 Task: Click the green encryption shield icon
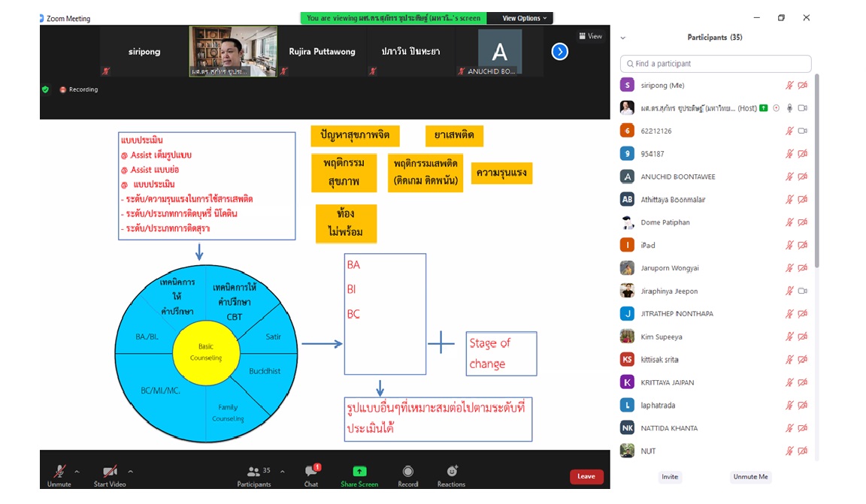tap(45, 89)
